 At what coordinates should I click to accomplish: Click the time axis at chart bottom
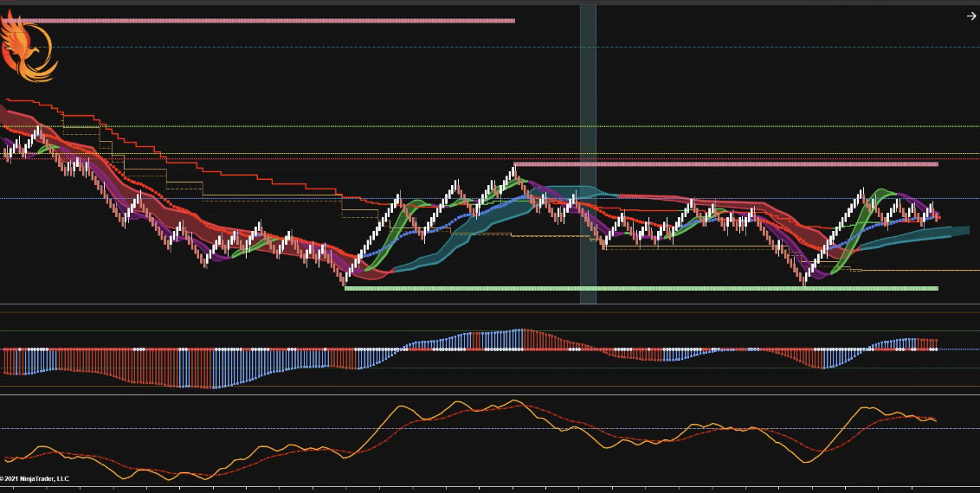490,489
